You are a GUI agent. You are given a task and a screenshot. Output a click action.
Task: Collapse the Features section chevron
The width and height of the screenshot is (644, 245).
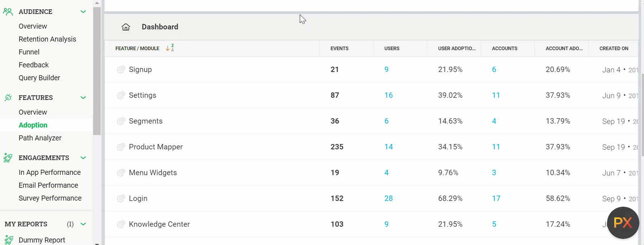click(83, 97)
